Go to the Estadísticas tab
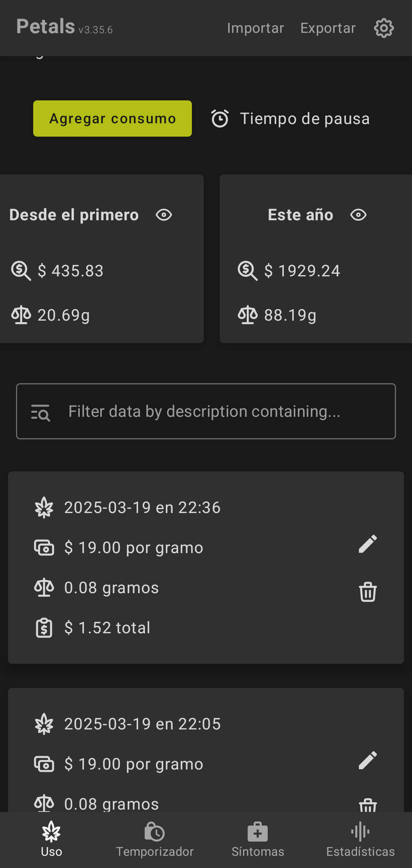412x868 pixels. coord(360,840)
